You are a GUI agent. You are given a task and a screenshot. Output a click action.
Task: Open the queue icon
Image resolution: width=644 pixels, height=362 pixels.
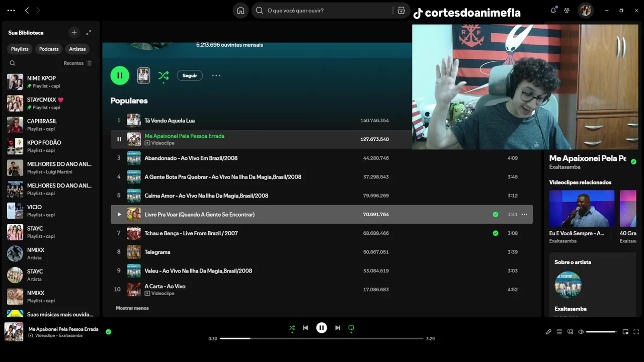(x=559, y=332)
